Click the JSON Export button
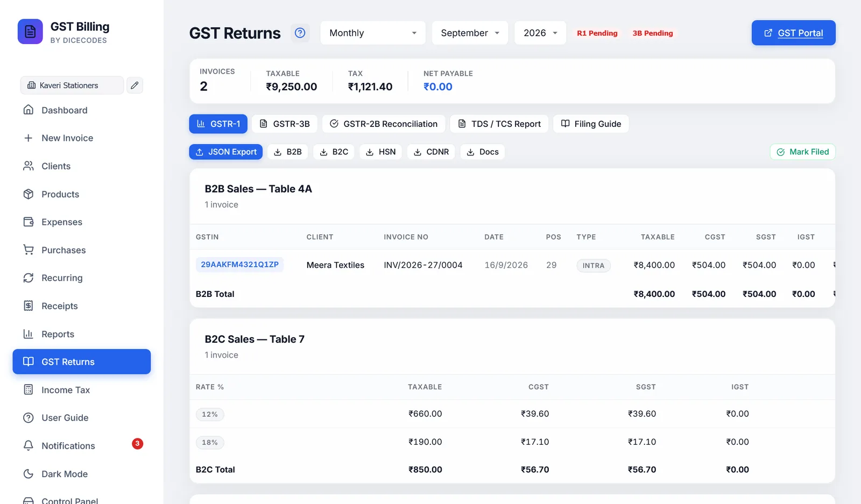 [x=226, y=152]
